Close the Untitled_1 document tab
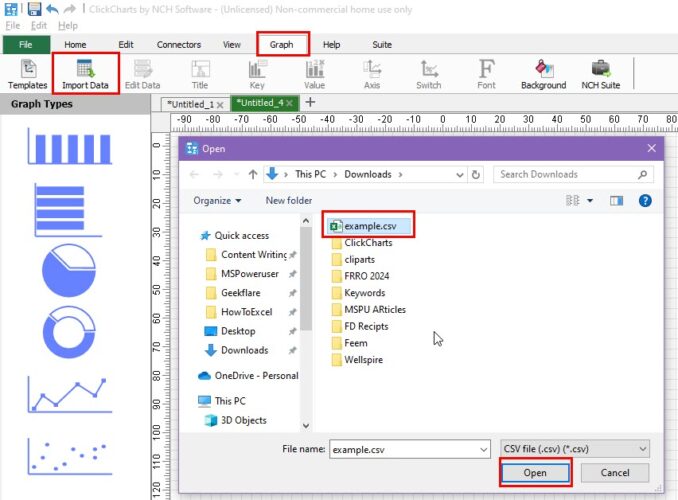 click(220, 105)
